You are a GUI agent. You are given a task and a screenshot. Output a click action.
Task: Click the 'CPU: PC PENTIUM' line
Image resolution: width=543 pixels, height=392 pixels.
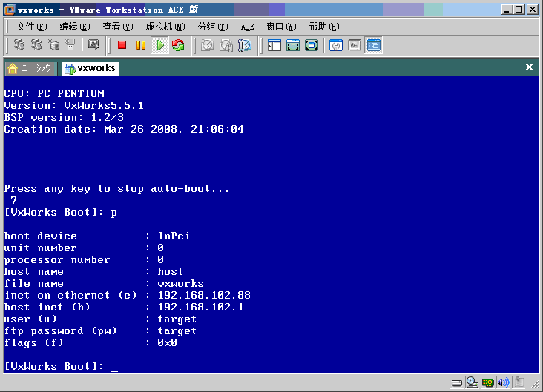54,93
